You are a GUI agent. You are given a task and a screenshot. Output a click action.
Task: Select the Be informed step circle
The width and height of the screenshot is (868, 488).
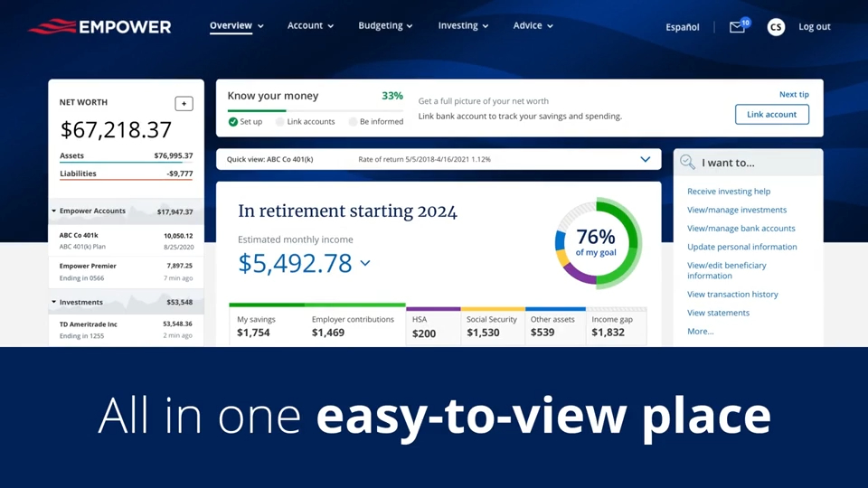pos(353,121)
